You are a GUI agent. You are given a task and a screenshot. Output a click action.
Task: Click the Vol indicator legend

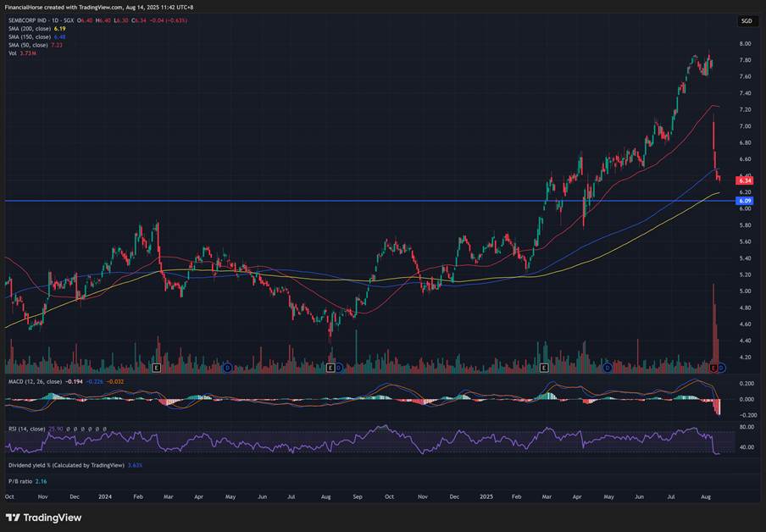(x=13, y=53)
